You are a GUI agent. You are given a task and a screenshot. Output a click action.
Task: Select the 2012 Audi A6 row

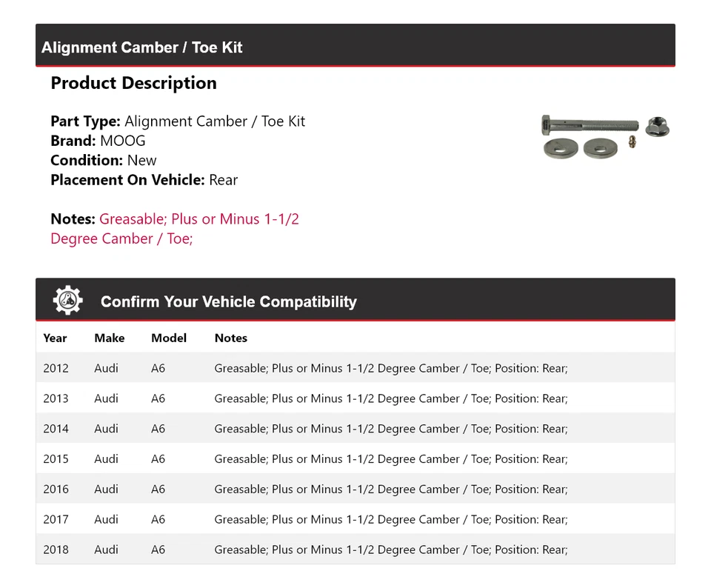[355, 368]
